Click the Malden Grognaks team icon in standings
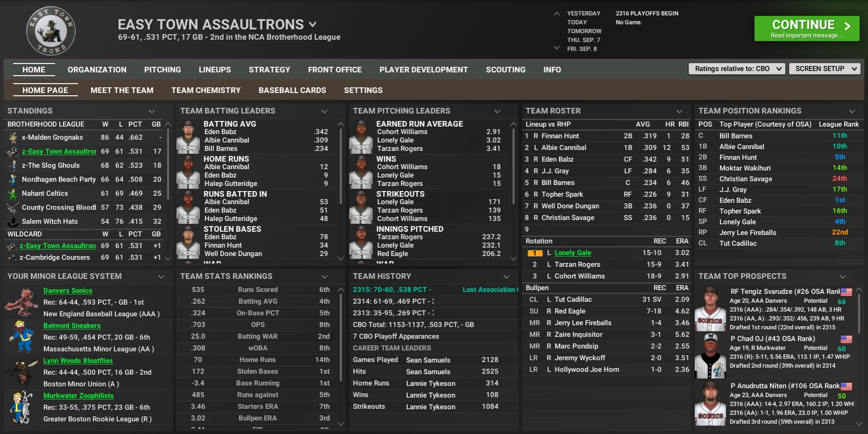Viewport: 868px width, 434px height. coord(13,137)
